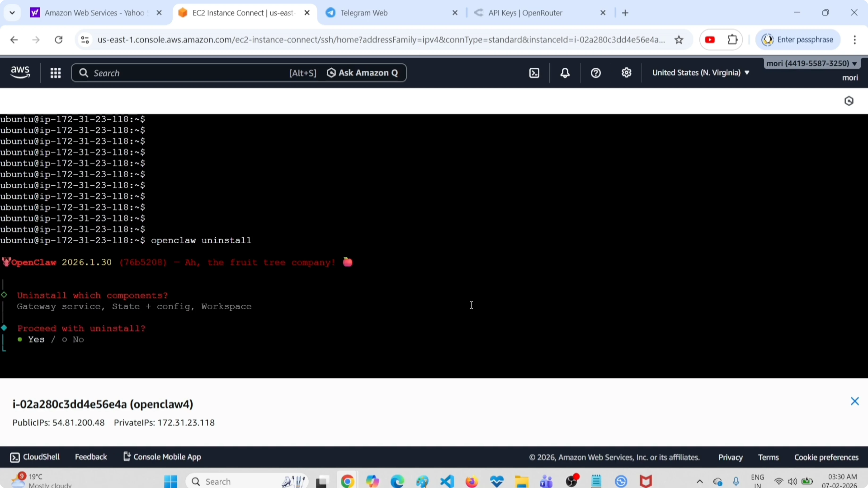
Task: Expand the mori account menu dropdown
Action: point(811,63)
